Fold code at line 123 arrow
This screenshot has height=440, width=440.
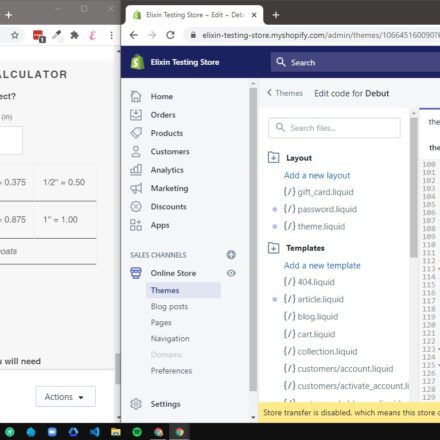(438, 349)
